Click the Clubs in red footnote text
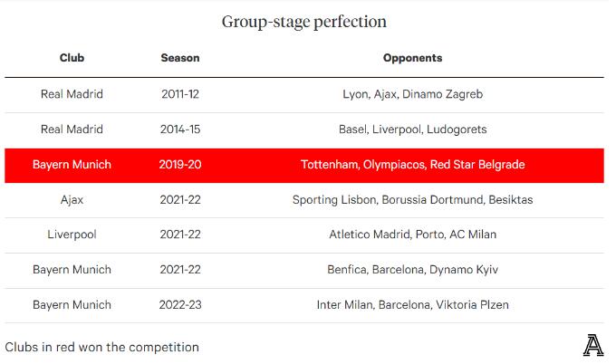 pos(101,347)
